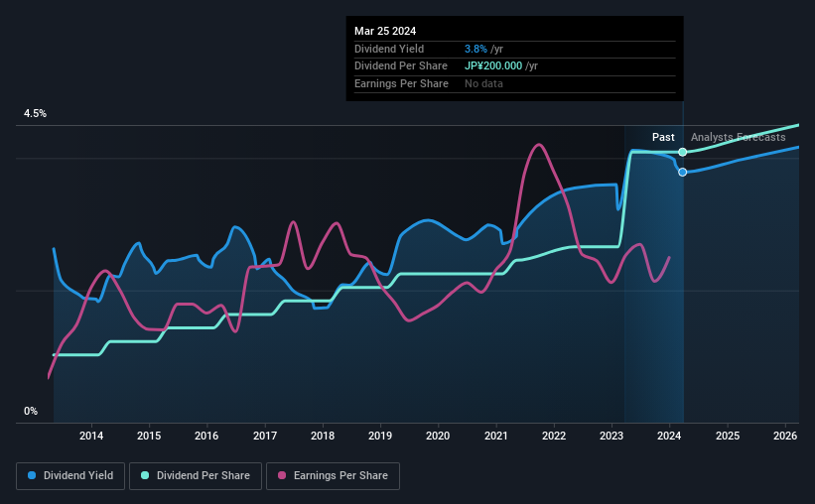815x504 pixels.
Task: Click the 2016 x-axis label
Action: tap(206, 436)
